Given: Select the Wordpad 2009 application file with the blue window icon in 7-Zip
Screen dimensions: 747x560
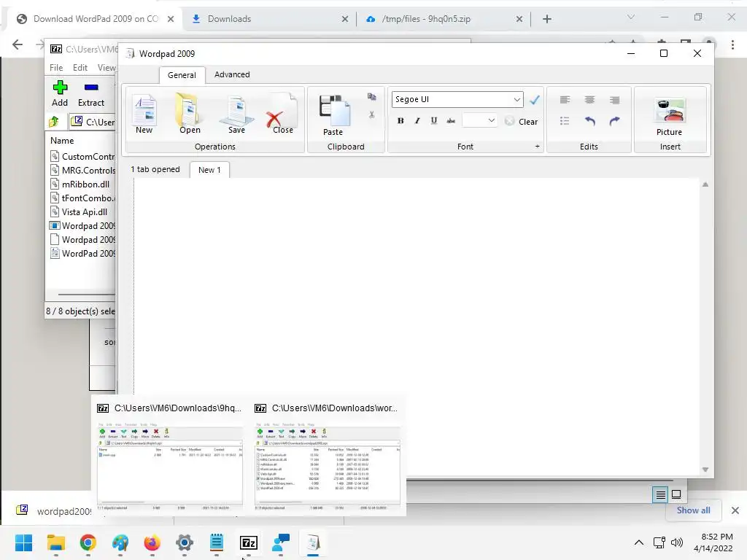Looking at the screenshot, I should (x=82, y=225).
